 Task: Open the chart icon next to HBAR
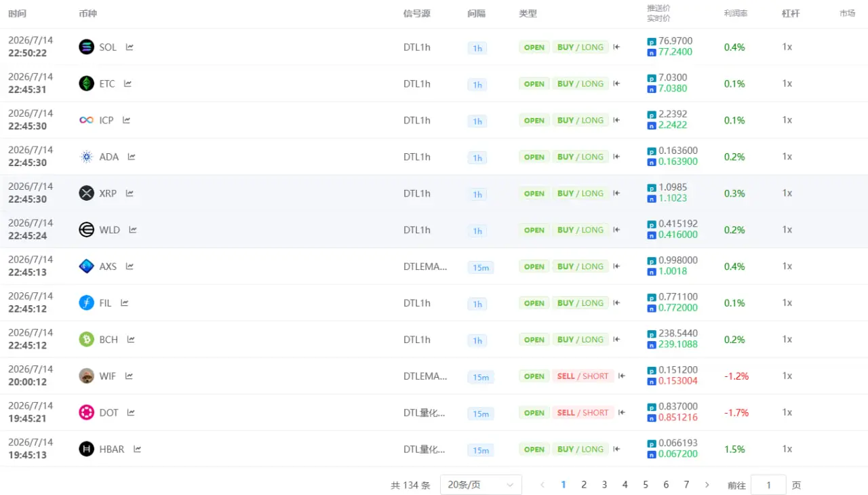tap(138, 449)
